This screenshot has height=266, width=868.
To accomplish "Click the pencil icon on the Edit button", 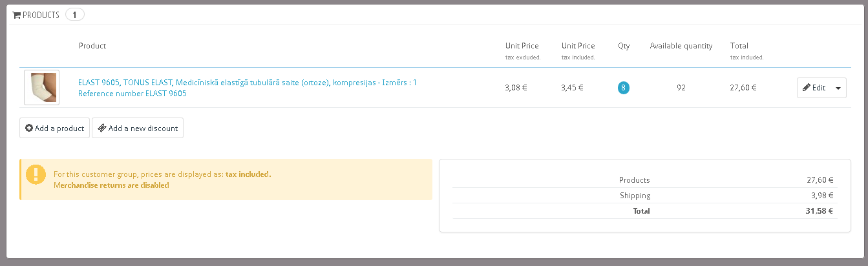I will click(x=807, y=88).
